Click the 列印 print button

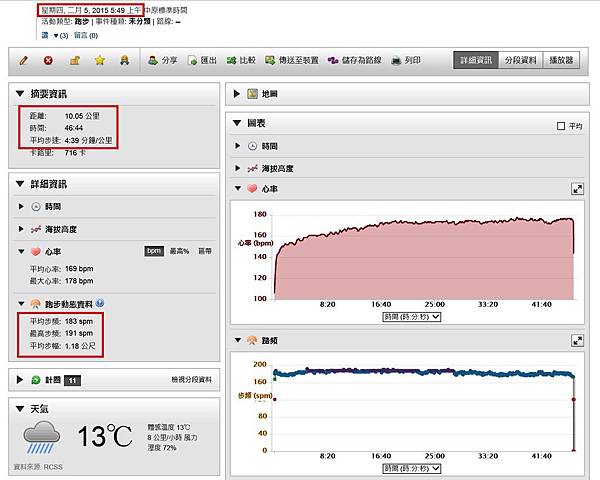pos(406,60)
